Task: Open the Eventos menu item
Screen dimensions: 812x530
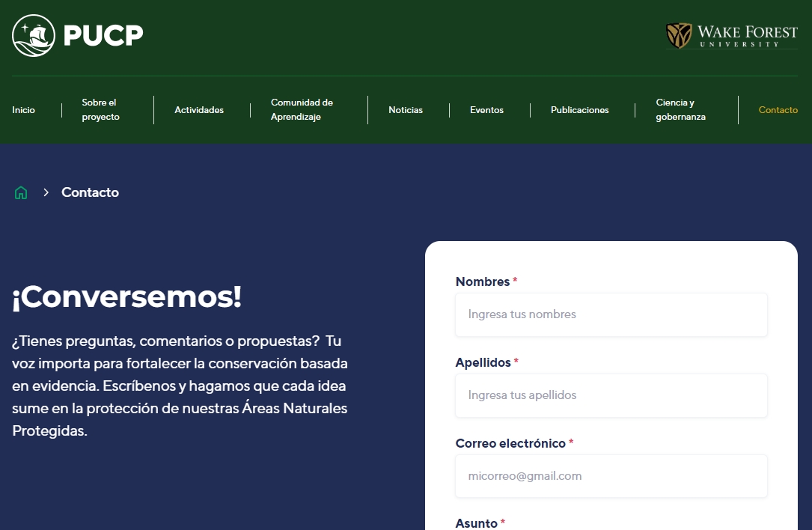Action: pos(486,109)
